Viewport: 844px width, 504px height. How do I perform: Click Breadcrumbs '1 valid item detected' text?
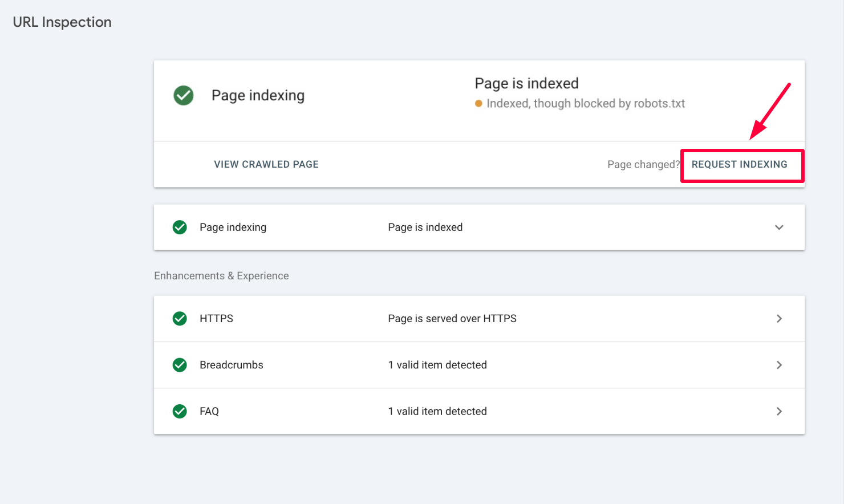tap(437, 365)
